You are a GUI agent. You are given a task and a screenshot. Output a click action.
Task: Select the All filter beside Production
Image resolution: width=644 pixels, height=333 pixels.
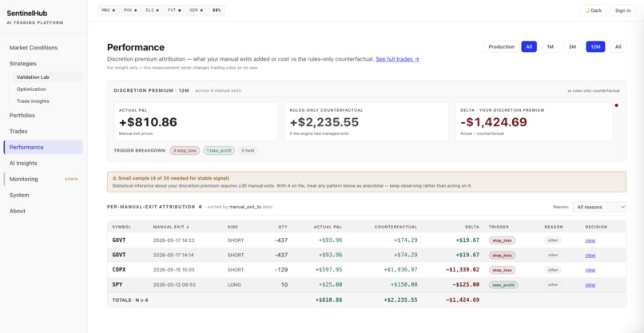pos(529,47)
